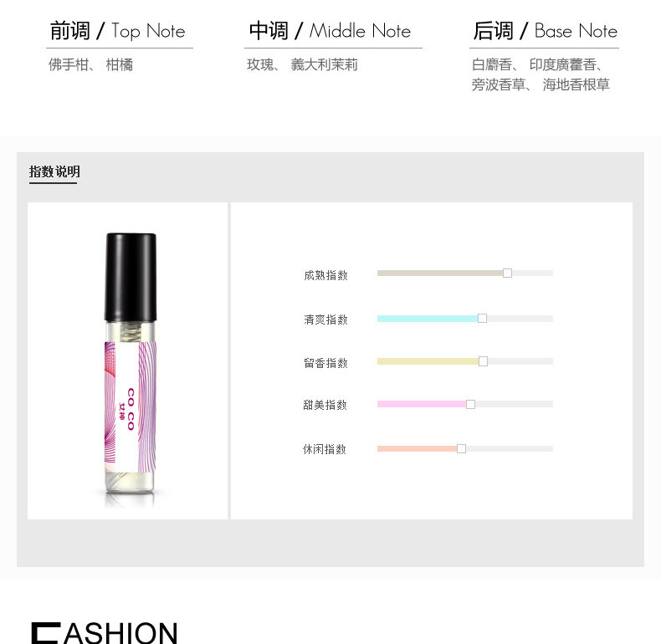Select the 指数说明 section heading
This screenshot has height=644, width=661.
coord(54,171)
